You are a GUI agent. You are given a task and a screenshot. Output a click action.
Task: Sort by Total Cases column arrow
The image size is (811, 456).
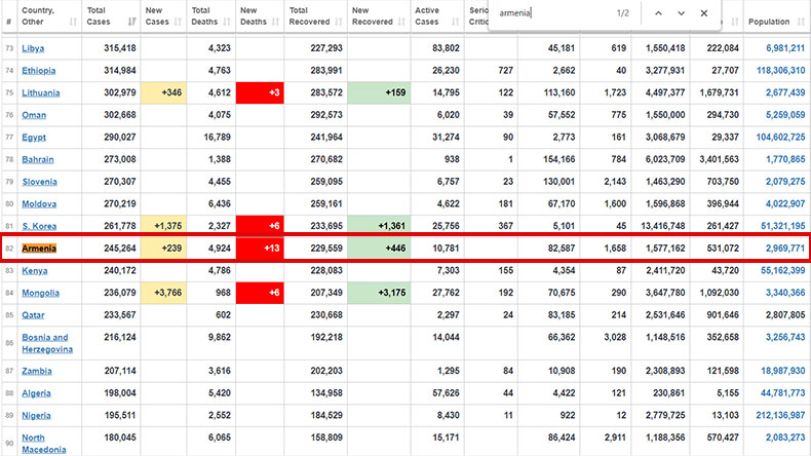pos(132,22)
